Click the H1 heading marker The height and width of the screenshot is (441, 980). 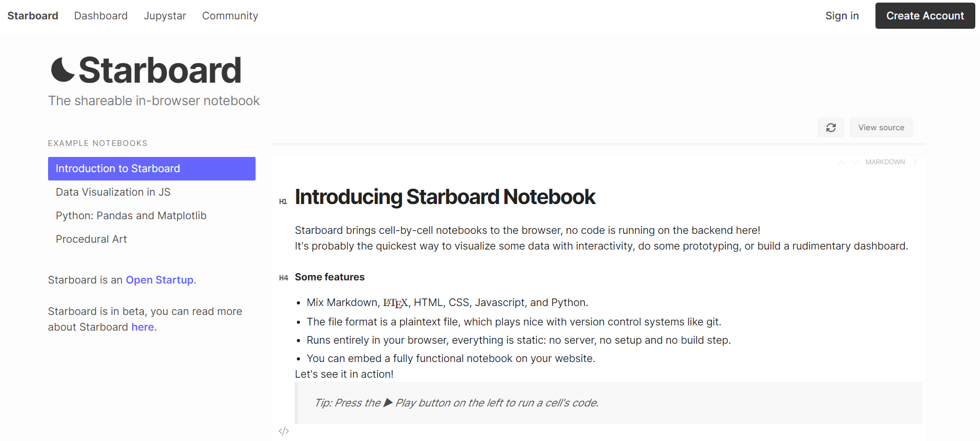[x=283, y=201]
